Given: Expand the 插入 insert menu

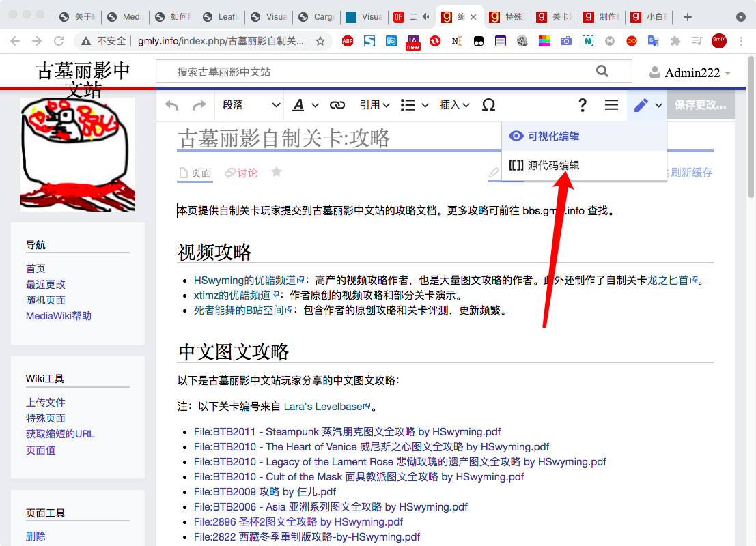Looking at the screenshot, I should coord(454,105).
